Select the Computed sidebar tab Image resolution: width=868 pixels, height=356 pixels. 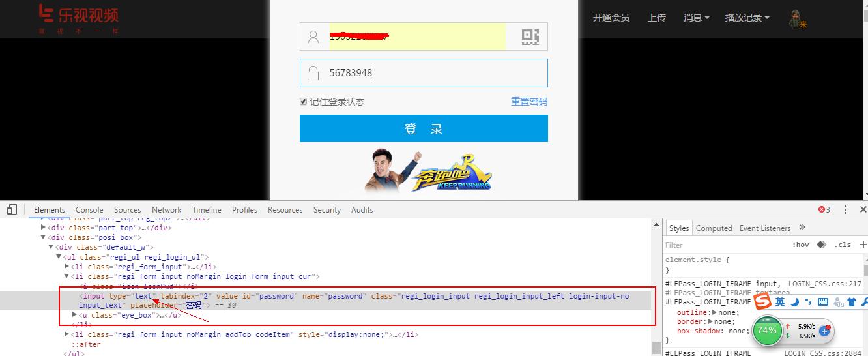pyautogui.click(x=714, y=228)
